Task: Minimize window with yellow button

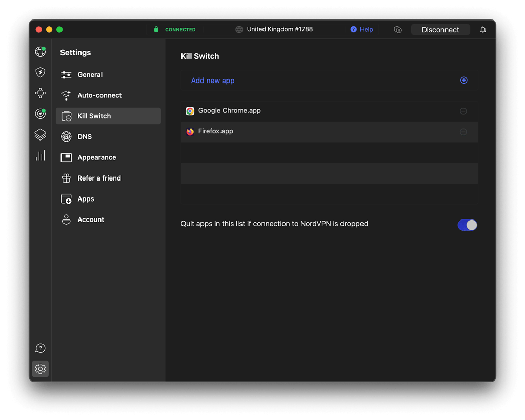Action: pos(49,29)
